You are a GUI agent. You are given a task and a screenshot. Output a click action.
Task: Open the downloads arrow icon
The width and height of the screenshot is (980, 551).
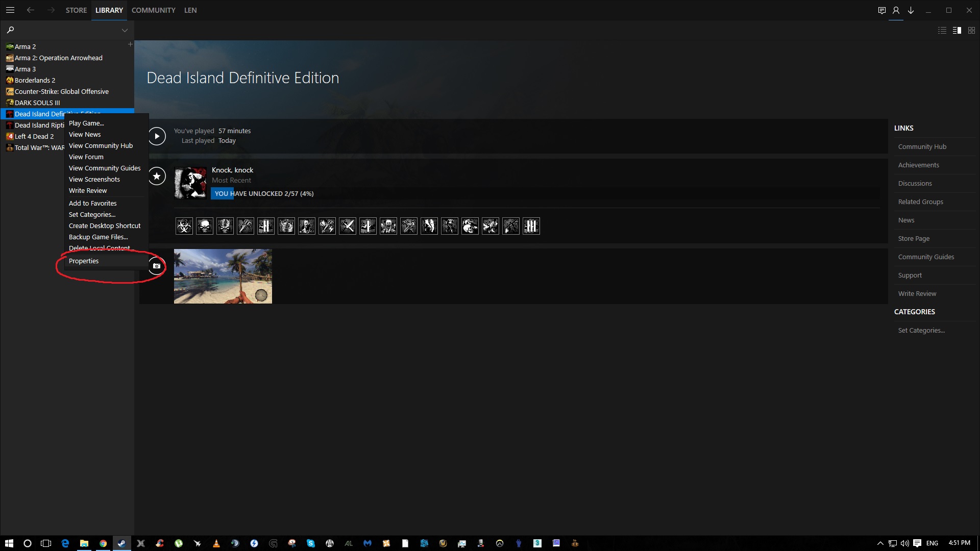coord(911,10)
